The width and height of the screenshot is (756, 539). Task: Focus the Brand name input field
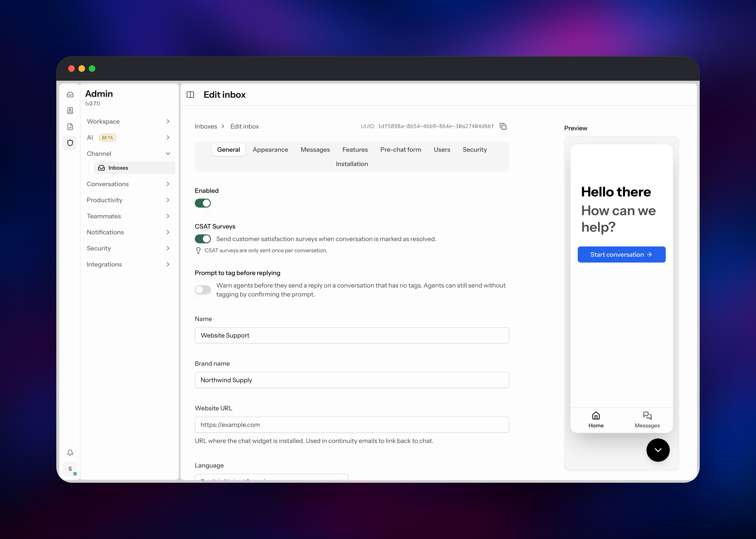coord(352,380)
